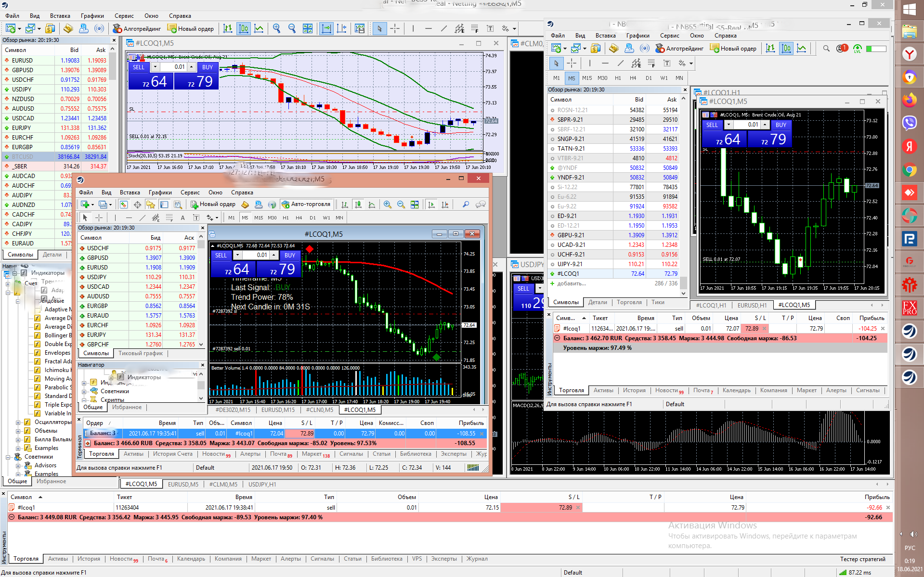This screenshot has width=924, height=577.
Task: Open Market Watch icon in middle terminal
Action: 124,205
